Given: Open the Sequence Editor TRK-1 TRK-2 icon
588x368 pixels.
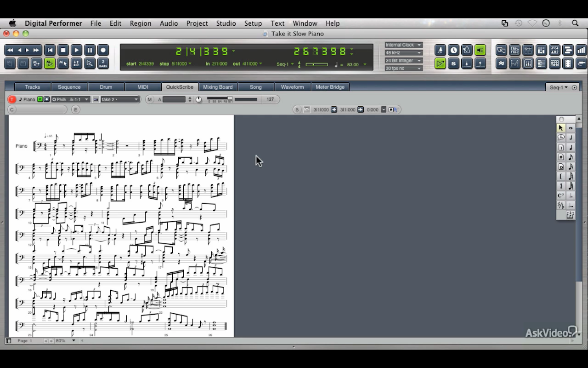Looking at the screenshot, I should (x=514, y=50).
